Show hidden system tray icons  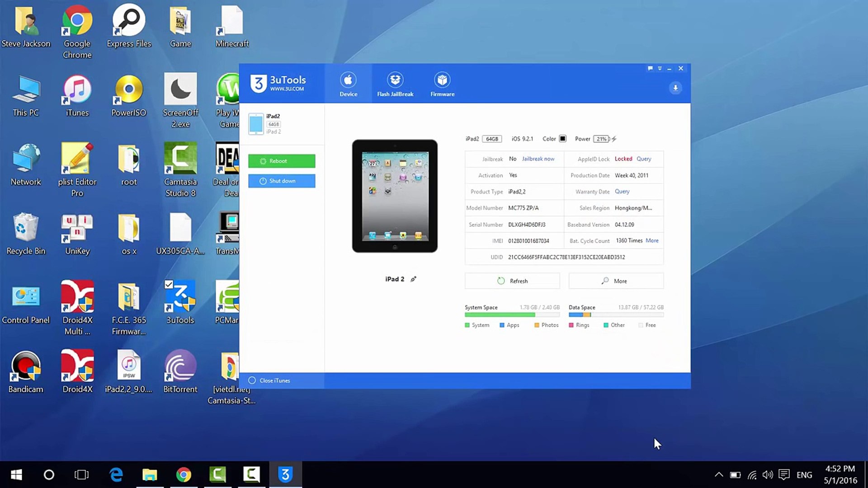(x=719, y=475)
